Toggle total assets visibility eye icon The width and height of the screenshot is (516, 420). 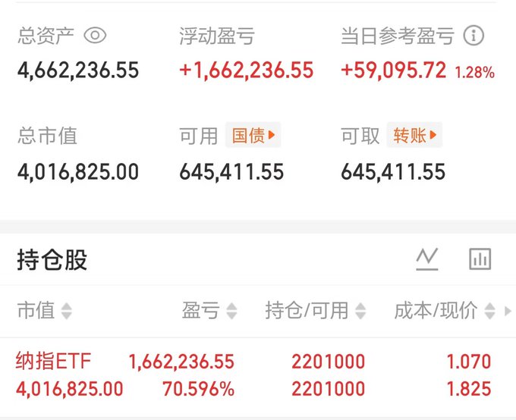pos(95,35)
